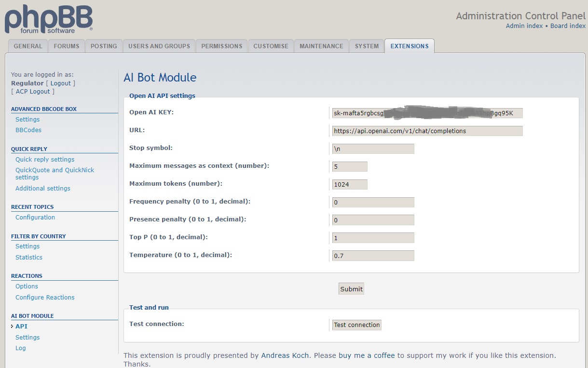This screenshot has width=588, height=368.
Task: Click the Test connection: row label
Action: point(157,324)
